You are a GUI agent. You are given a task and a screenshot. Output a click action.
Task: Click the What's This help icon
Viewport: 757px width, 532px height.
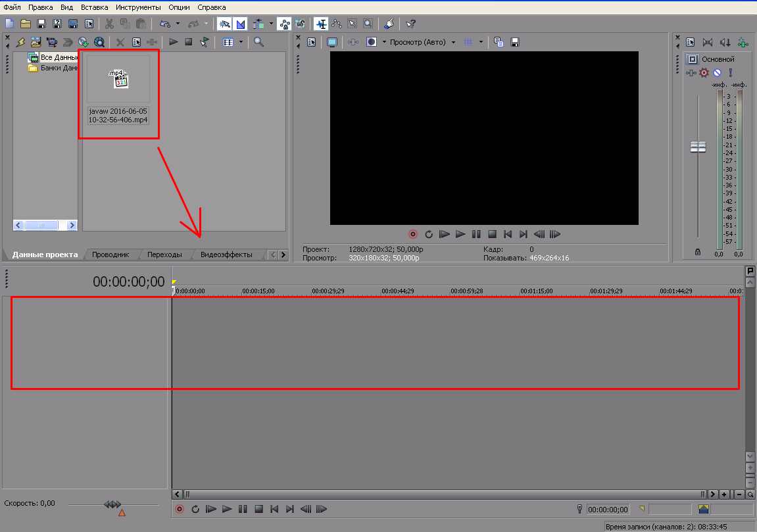tap(411, 24)
